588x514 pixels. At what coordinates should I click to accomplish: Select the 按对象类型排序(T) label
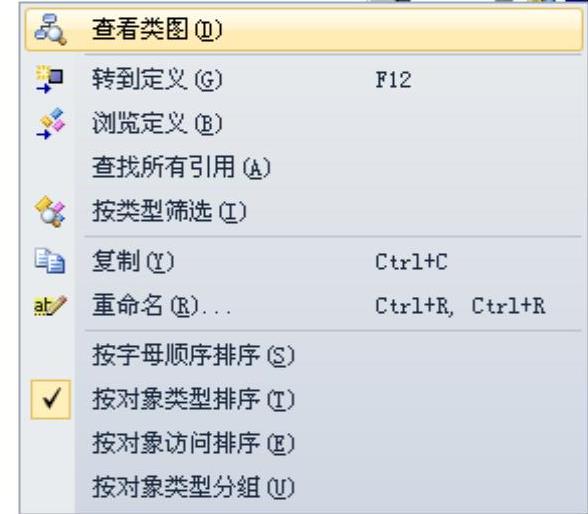click(194, 399)
